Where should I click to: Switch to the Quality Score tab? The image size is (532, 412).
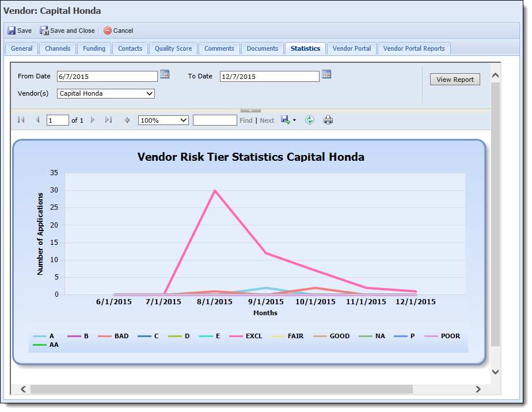click(173, 48)
